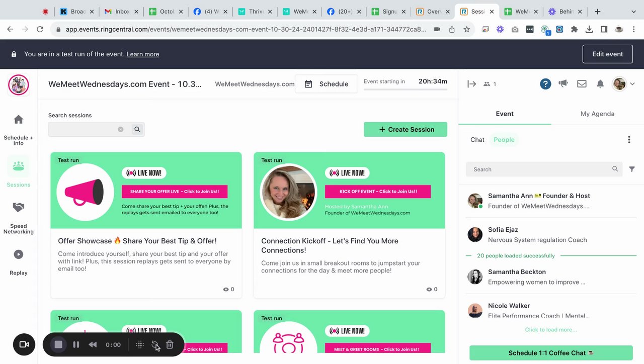This screenshot has height=364, width=644.
Task: Go back in browser history
Action: pyautogui.click(x=10, y=30)
